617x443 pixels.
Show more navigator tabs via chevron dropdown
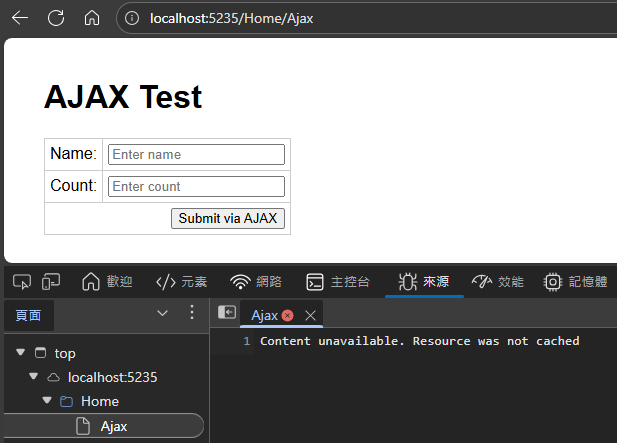click(163, 314)
